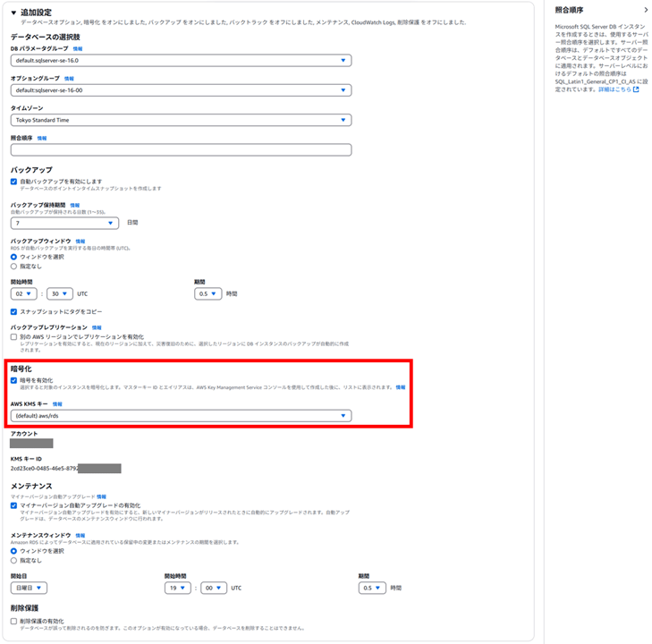Open backup window duration 0.5 dropdown

click(207, 294)
